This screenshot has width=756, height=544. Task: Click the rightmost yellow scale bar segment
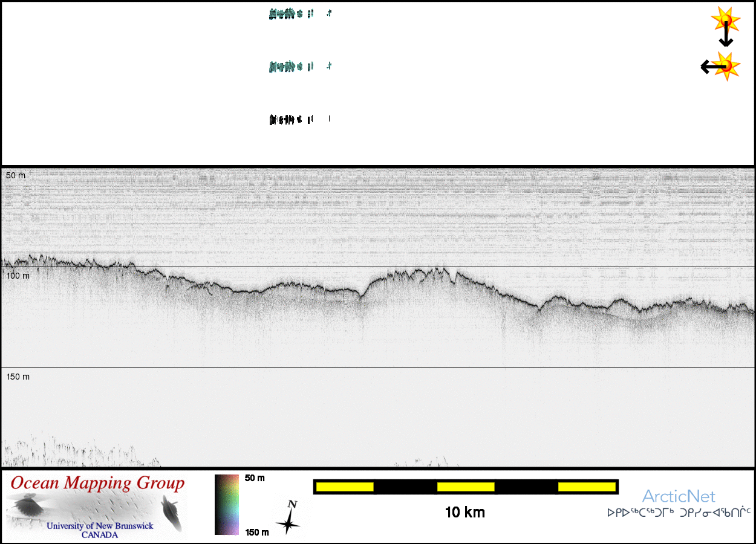coord(586,487)
